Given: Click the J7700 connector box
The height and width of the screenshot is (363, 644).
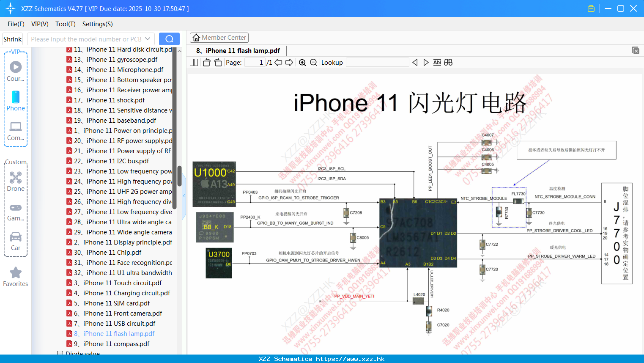Looking at the screenshot, I should [x=617, y=234].
